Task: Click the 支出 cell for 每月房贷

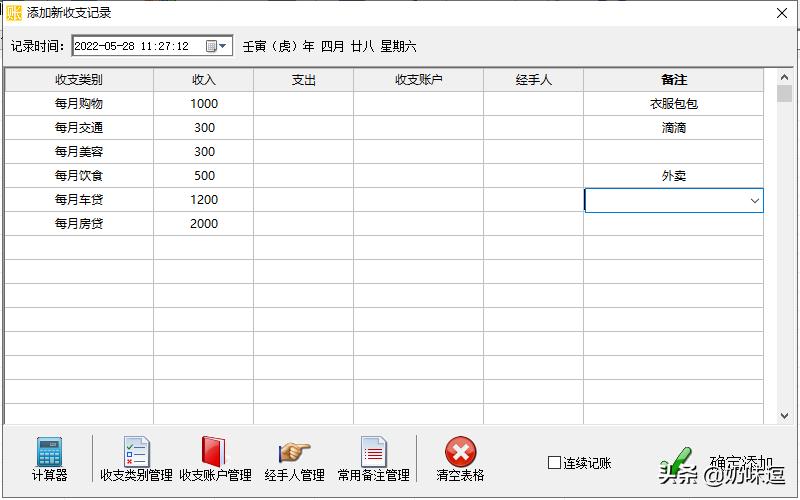Action: pos(304,223)
